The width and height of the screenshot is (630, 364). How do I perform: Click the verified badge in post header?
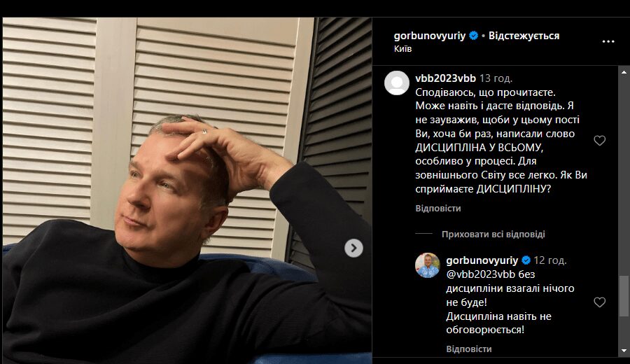474,36
